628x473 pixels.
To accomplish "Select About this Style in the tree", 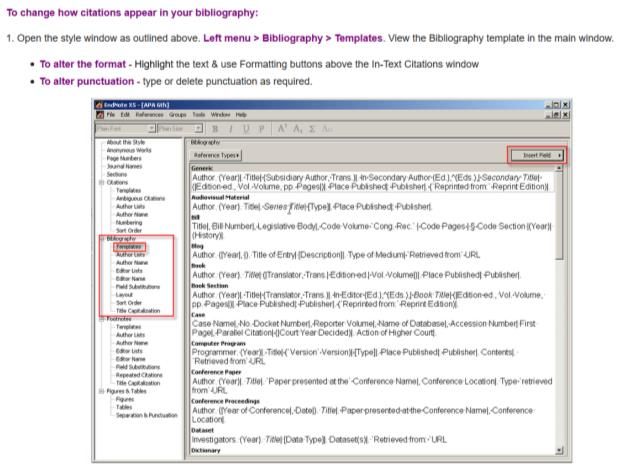I will click(x=126, y=142).
